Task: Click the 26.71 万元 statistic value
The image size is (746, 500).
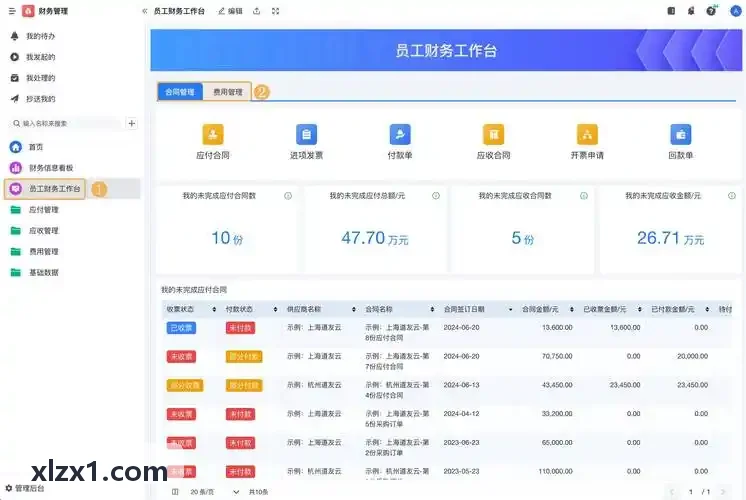Action: click(x=670, y=238)
